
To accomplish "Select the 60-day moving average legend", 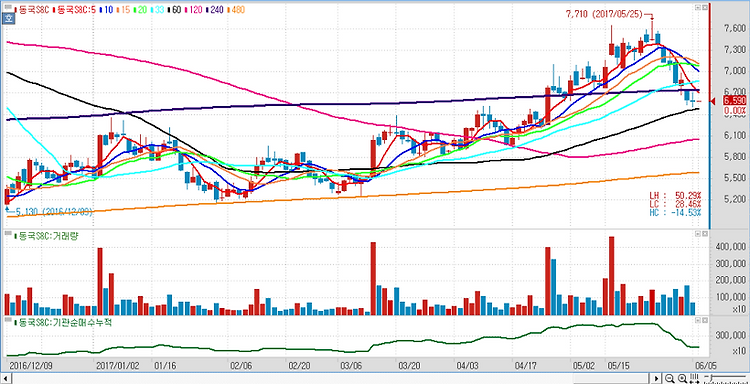I will click(174, 10).
